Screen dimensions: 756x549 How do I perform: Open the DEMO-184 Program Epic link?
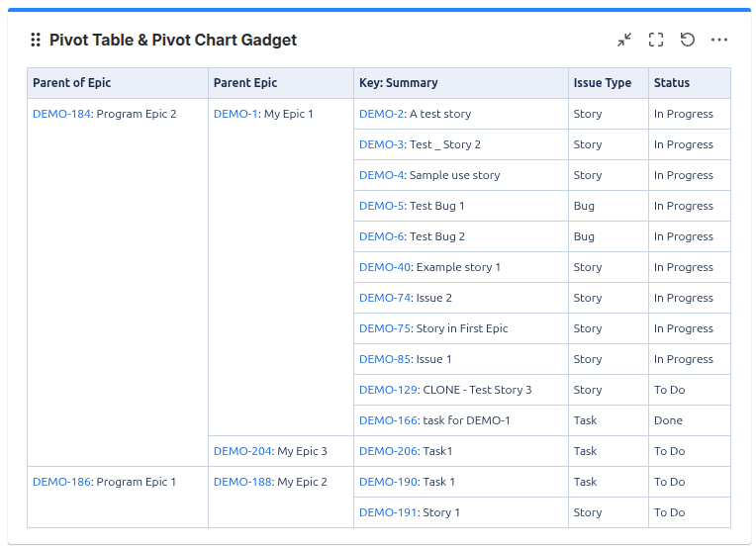tap(61, 114)
